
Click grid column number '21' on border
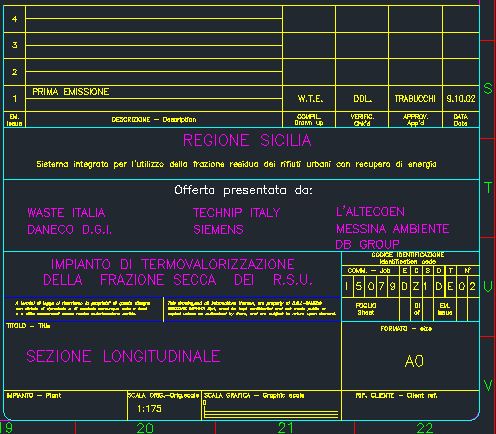pos(285,428)
